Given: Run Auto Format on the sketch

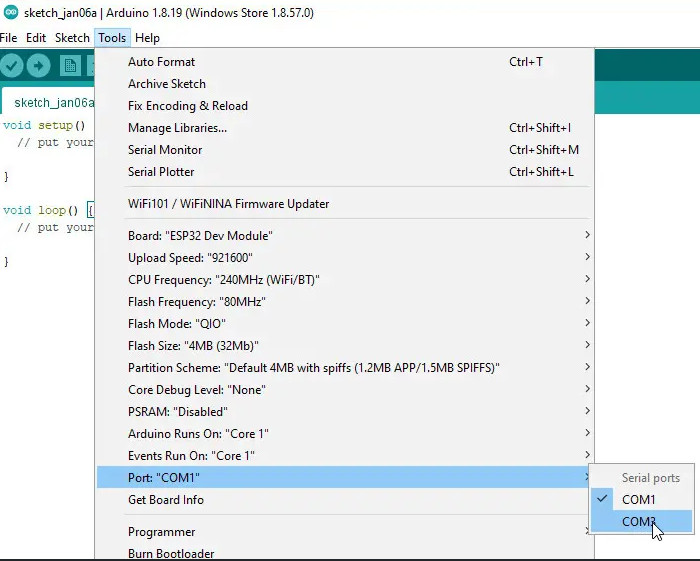Looking at the screenshot, I should (x=162, y=61).
